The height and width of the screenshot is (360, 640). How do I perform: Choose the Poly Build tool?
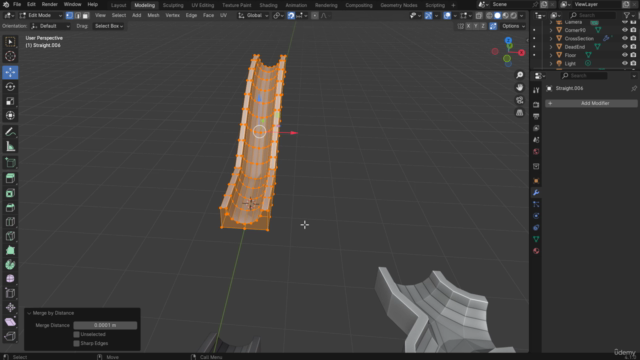click(10, 250)
